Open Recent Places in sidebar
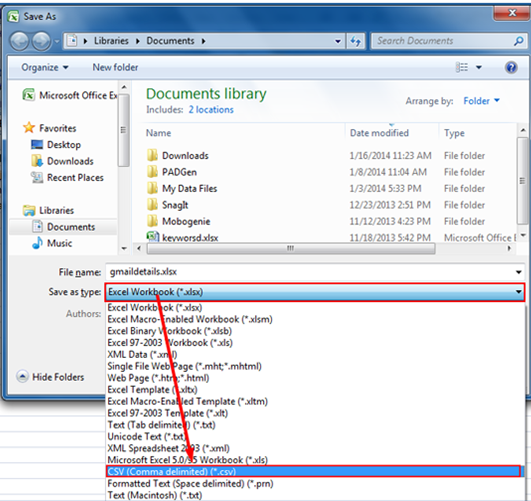The image size is (531, 501). [67, 178]
